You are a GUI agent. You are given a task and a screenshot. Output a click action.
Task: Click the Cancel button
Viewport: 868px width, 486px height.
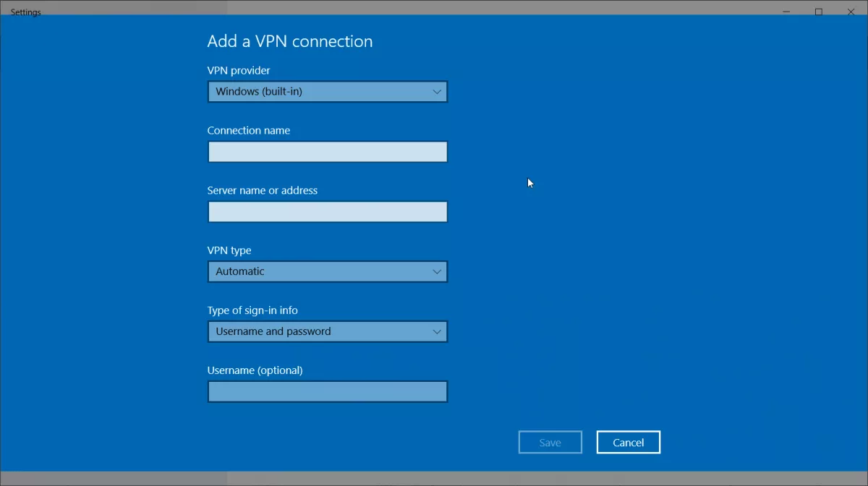click(x=629, y=443)
